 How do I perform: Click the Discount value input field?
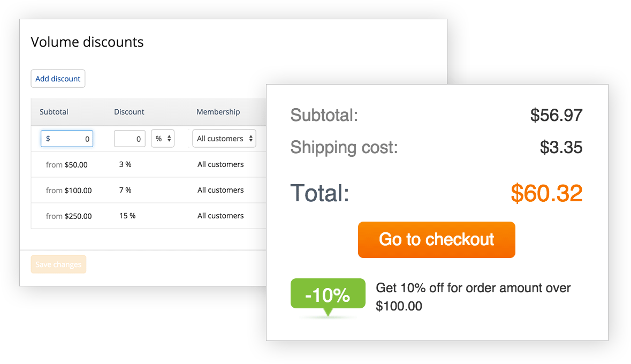(130, 139)
